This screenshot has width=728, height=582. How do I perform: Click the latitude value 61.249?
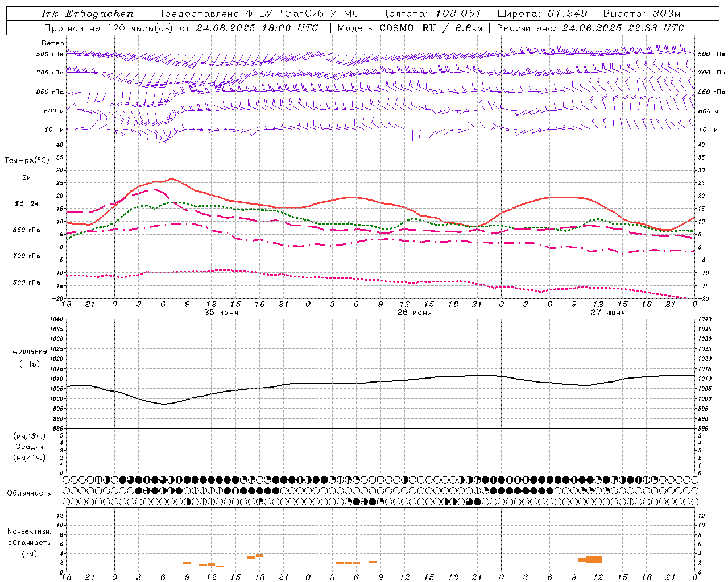(x=568, y=14)
